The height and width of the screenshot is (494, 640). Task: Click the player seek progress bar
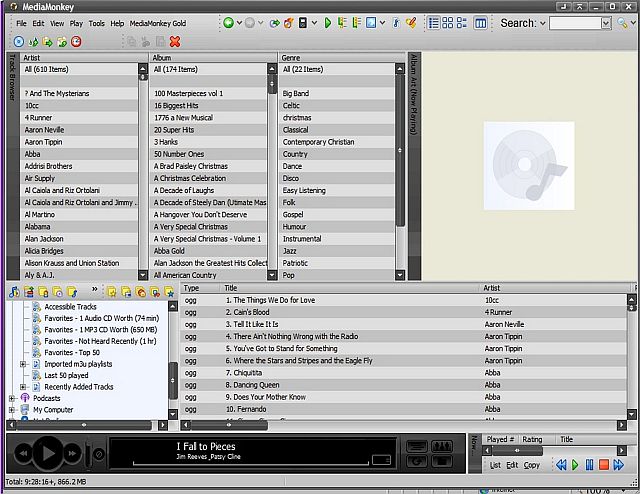click(x=251, y=463)
